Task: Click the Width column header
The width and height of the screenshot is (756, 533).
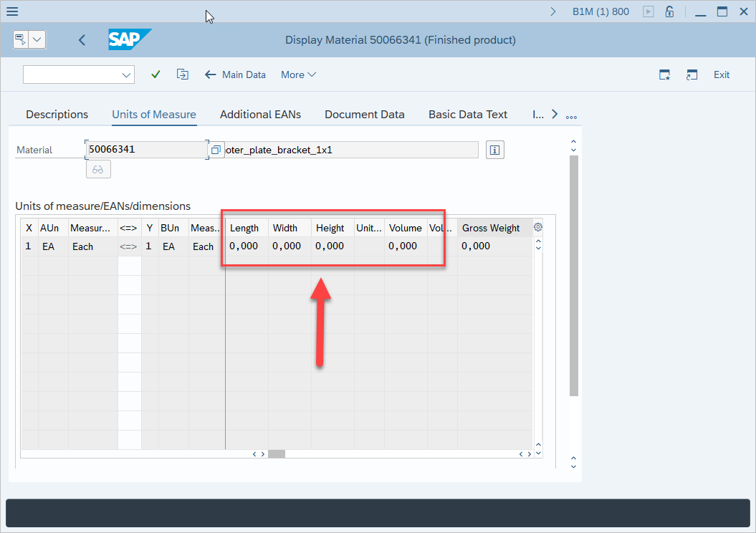Action: [x=290, y=228]
